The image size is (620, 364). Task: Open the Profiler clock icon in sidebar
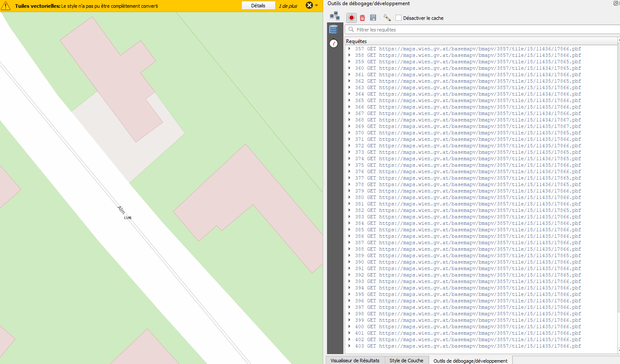pos(333,43)
